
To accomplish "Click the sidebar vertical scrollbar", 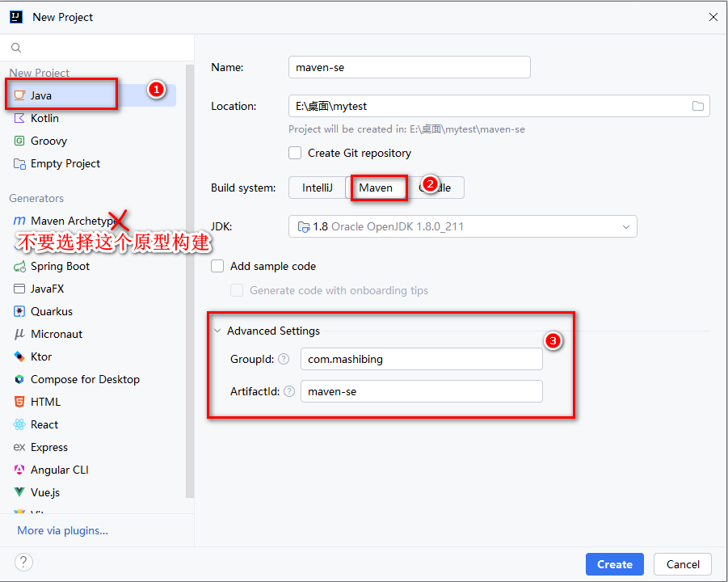I will (x=189, y=281).
